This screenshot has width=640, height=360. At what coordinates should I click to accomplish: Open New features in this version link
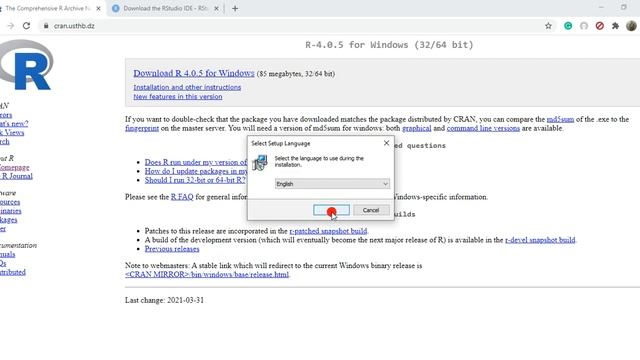point(178,97)
